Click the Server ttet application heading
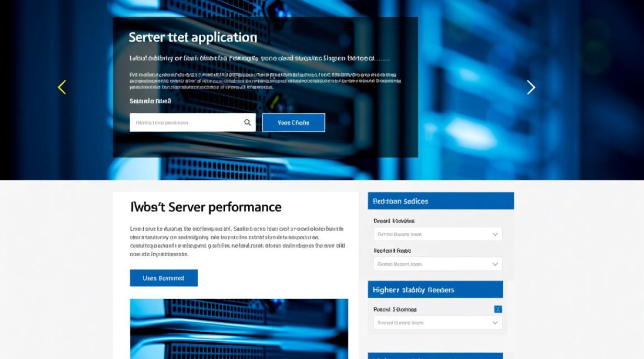 (x=193, y=38)
